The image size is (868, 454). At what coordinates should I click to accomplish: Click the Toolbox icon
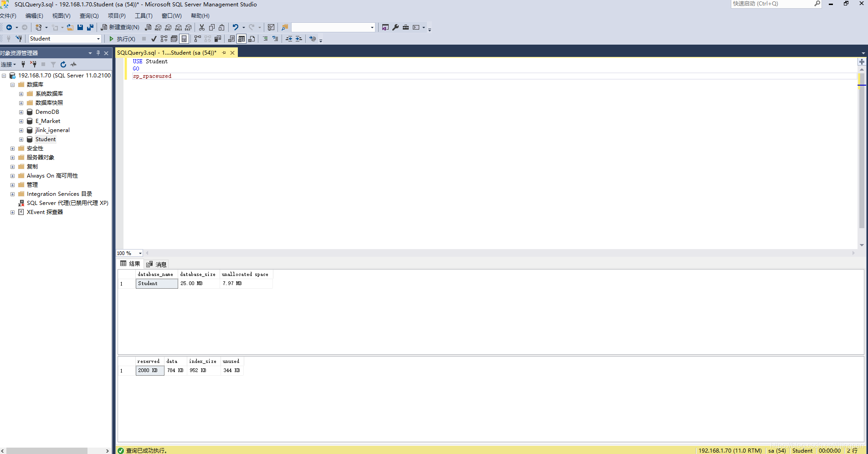[x=406, y=27]
